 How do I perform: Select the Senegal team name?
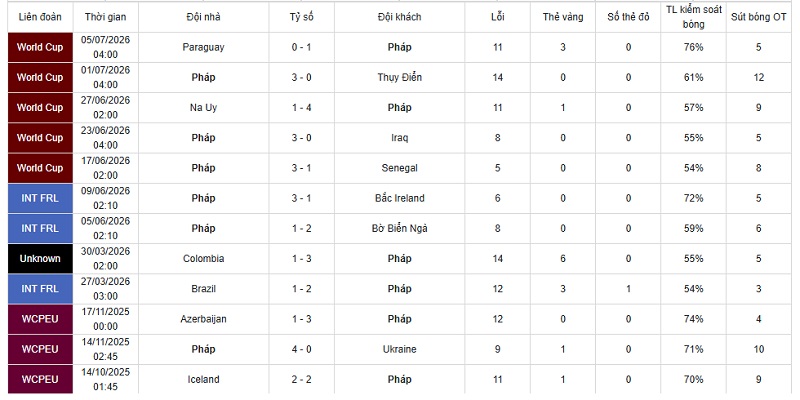[x=399, y=168]
